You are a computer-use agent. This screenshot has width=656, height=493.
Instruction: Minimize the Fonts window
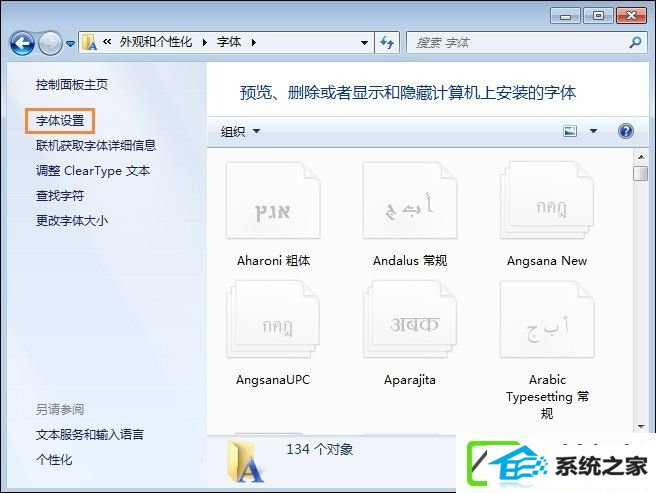click(x=565, y=16)
